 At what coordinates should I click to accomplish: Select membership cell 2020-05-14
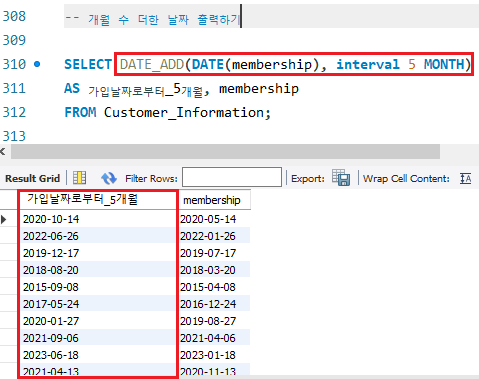tap(214, 219)
